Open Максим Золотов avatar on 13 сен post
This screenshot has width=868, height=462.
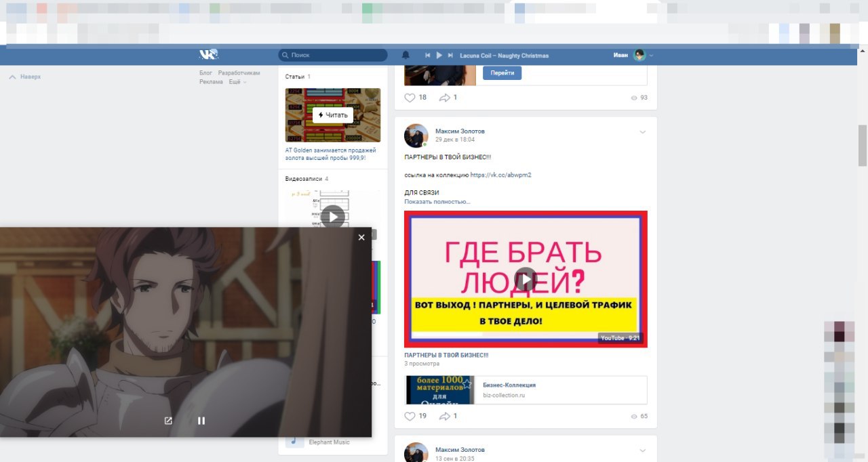coord(416,453)
